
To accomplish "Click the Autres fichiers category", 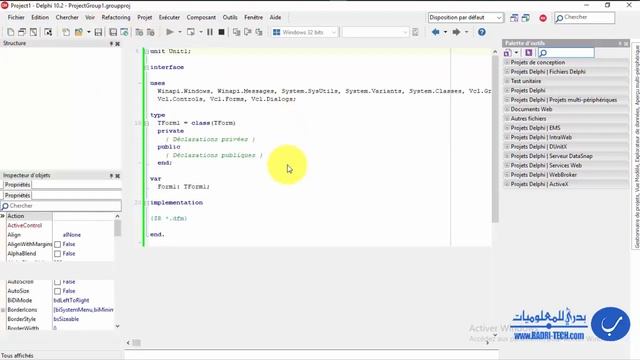I will pyautogui.click(x=567, y=118).
